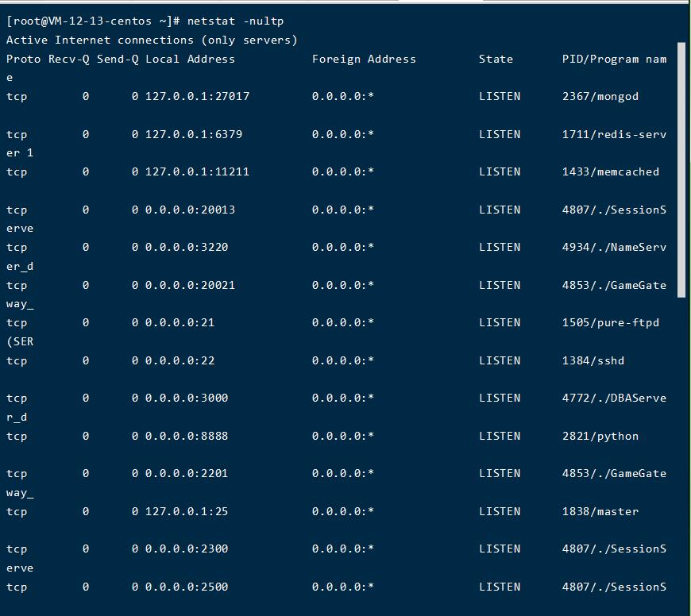Click the 0.0.0.0:8888 local address
The image size is (691, 616).
coord(187,436)
